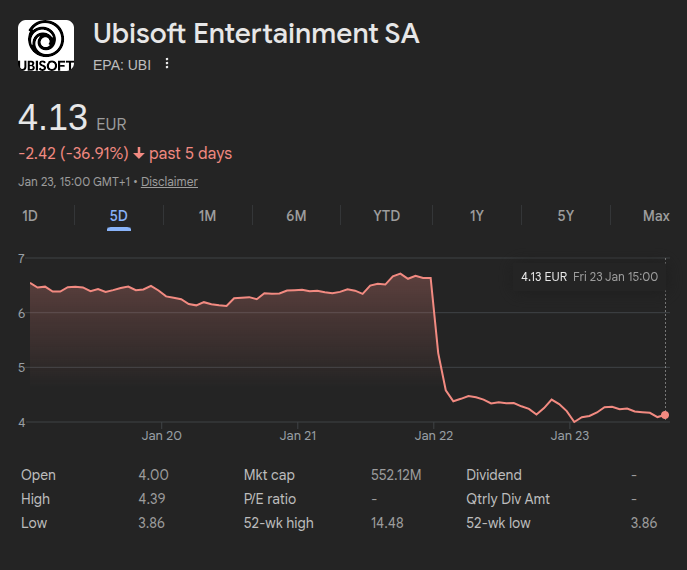
Task: Open the three-dot options menu
Action: tap(167, 64)
